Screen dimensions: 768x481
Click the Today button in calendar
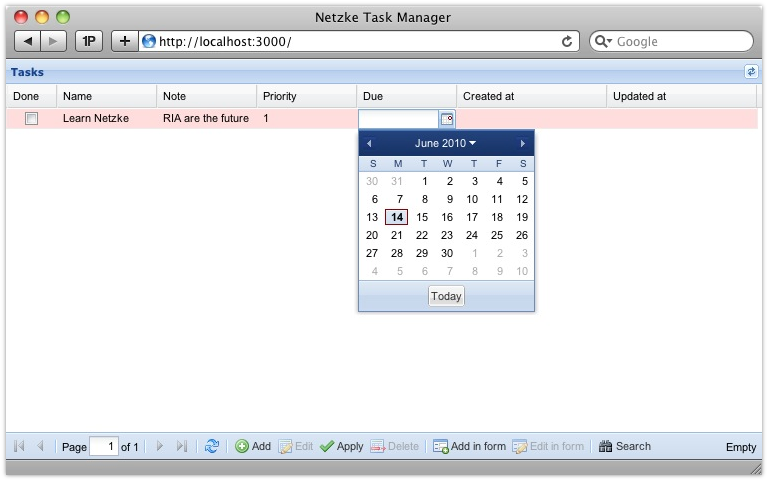[446, 296]
